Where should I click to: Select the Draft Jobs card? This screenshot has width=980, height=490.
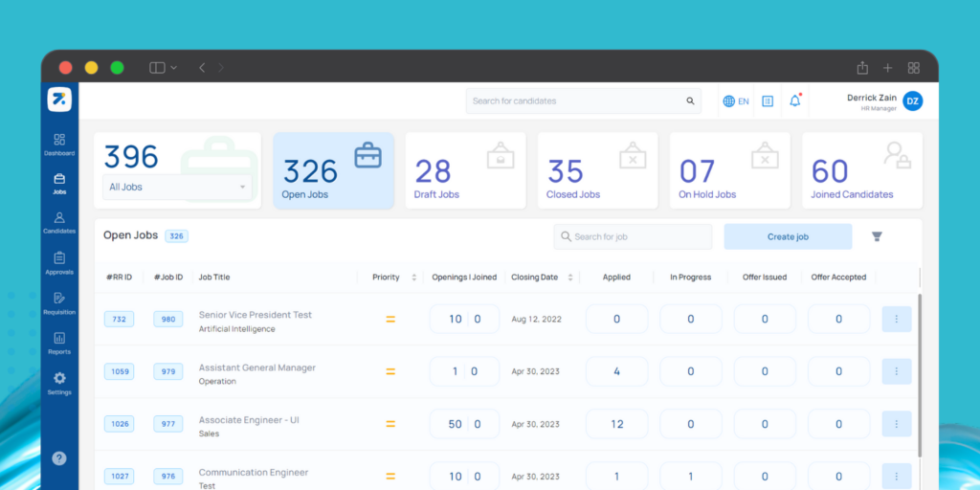pos(465,170)
